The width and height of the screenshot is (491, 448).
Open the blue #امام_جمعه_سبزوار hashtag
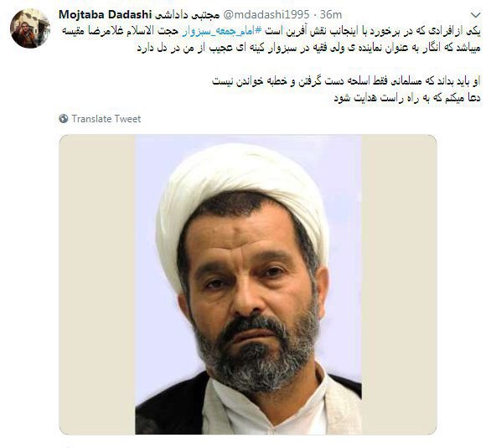(x=222, y=31)
